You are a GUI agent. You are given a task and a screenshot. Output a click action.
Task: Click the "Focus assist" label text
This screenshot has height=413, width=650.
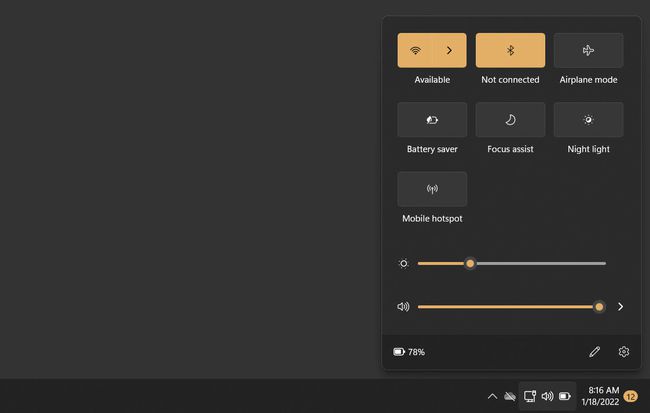[510, 149]
